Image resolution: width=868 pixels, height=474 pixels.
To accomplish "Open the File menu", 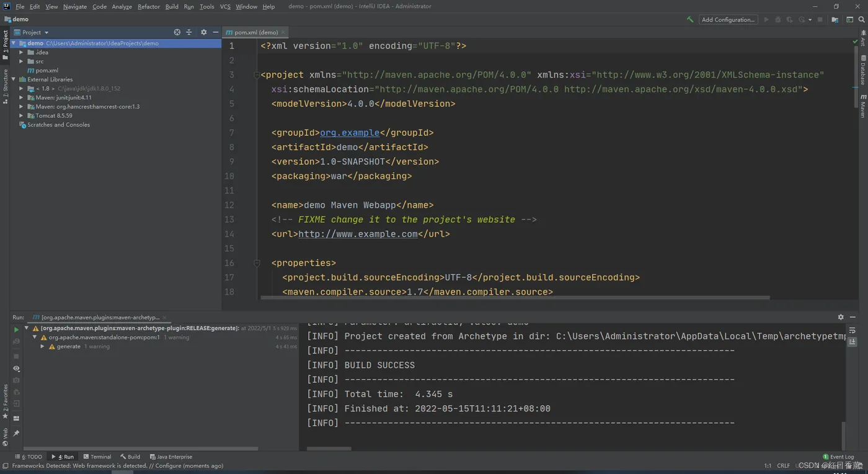I will click(19, 6).
